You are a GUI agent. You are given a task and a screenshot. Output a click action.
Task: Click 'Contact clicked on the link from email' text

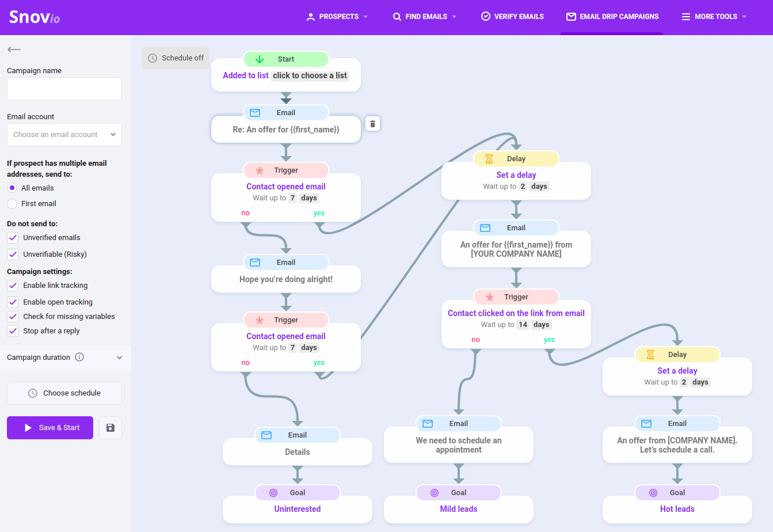[x=516, y=313]
